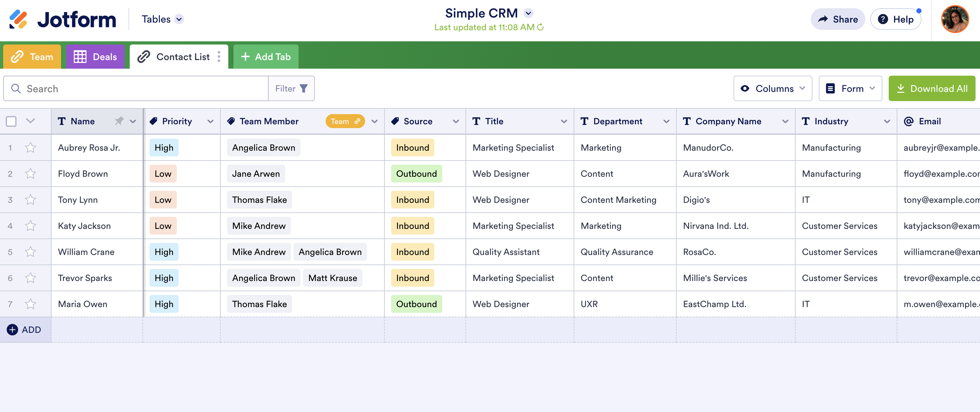This screenshot has width=980, height=412.
Task: Expand the Columns visibility dropdown
Action: pos(772,88)
